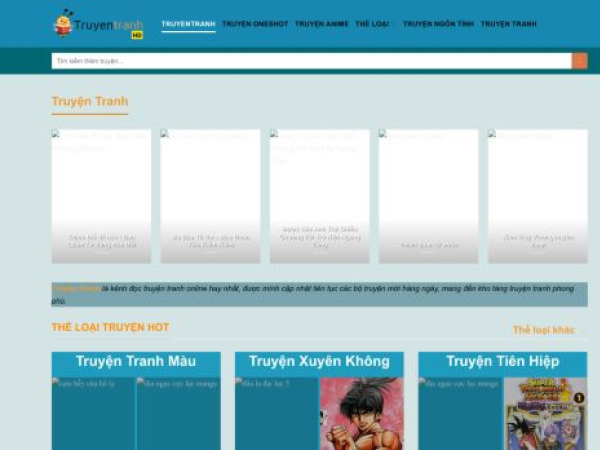
Task: Open the second comic card in carousel
Action: (x=210, y=196)
